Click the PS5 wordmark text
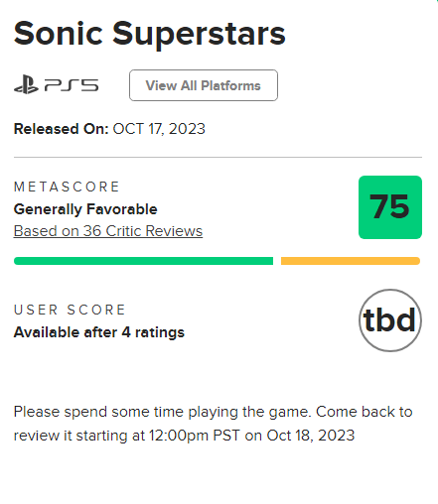 [72, 85]
